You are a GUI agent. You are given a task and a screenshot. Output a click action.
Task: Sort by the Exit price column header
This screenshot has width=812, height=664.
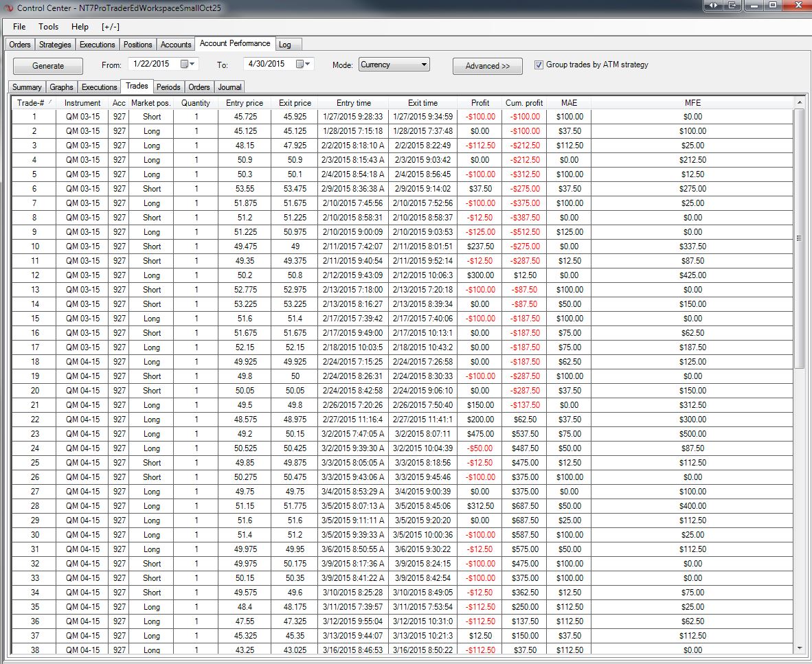point(295,103)
